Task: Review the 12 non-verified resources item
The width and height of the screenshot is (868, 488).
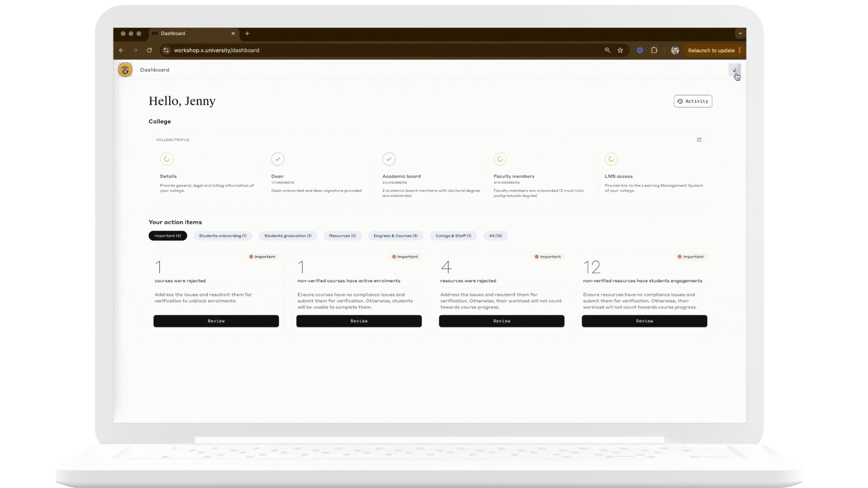Action: 644,321
